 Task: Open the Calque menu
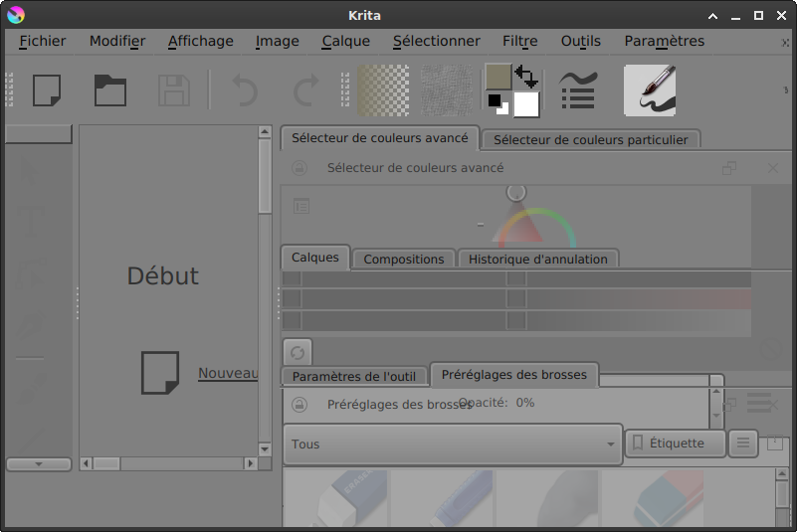(345, 41)
